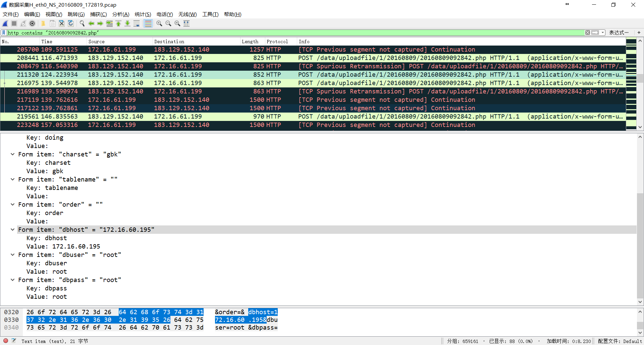This screenshot has width=644, height=345.
Task: Click the 表达式 expression button
Action: click(619, 32)
